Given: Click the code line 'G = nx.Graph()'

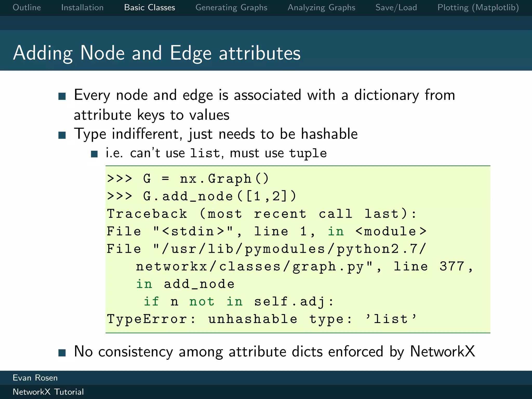Looking at the screenshot, I should (x=188, y=179).
